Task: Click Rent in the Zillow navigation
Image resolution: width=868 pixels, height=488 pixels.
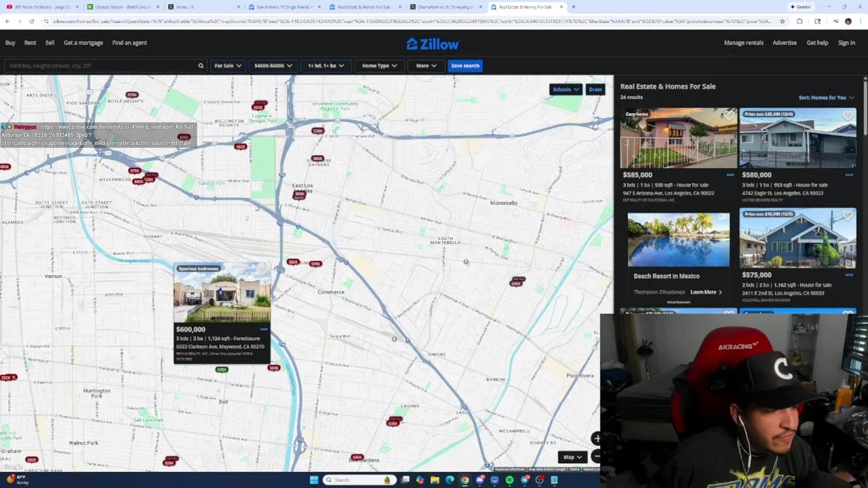Action: 30,43
